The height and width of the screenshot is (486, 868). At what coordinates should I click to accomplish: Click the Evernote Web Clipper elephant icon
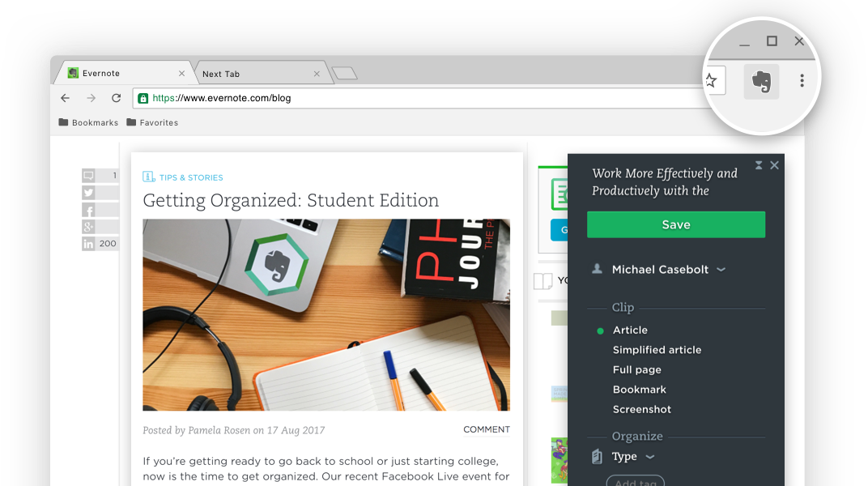(x=761, y=82)
